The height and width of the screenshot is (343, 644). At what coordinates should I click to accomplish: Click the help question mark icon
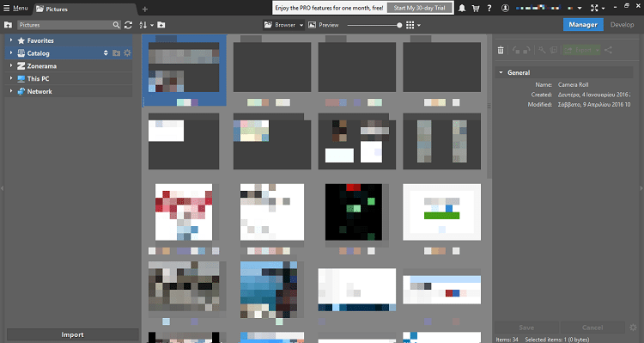489,9
